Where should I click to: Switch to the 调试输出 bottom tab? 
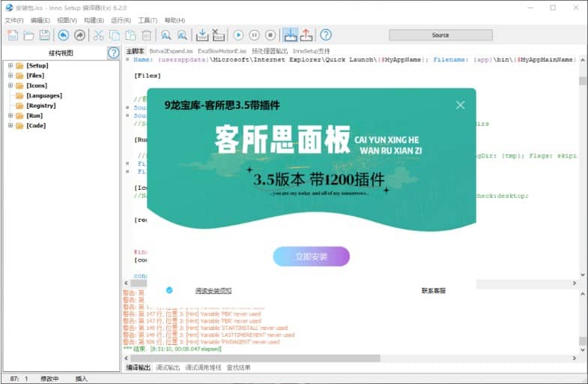pos(168,367)
